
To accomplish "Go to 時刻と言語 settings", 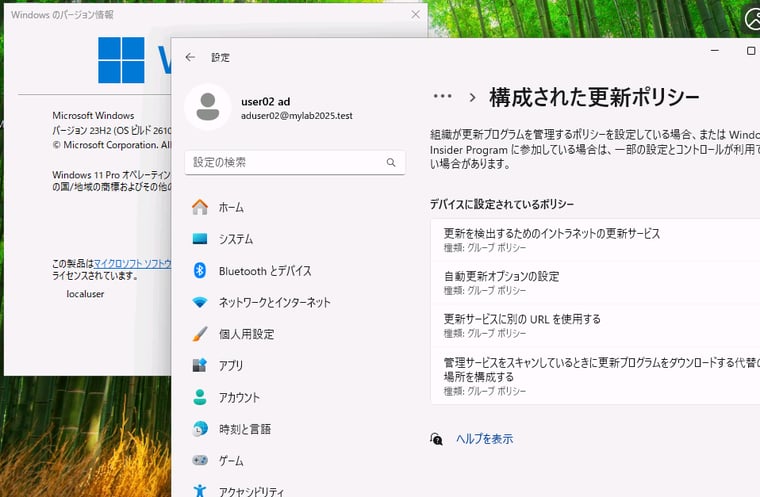I will [243, 429].
